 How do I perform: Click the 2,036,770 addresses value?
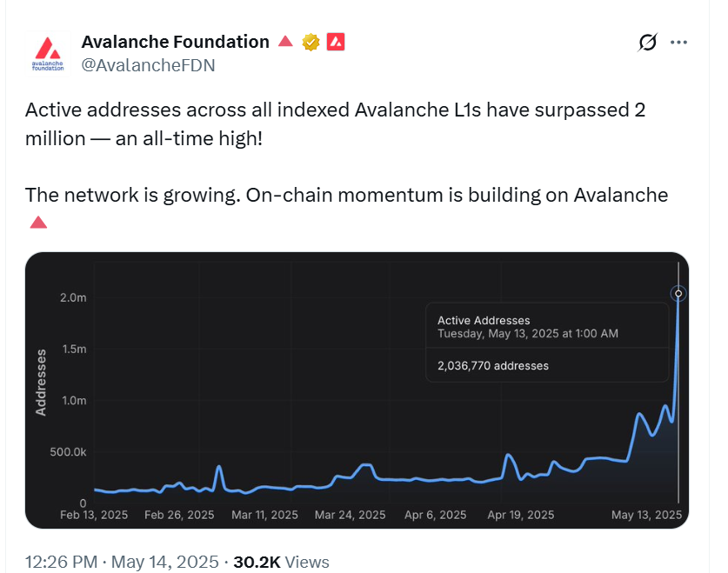(493, 365)
